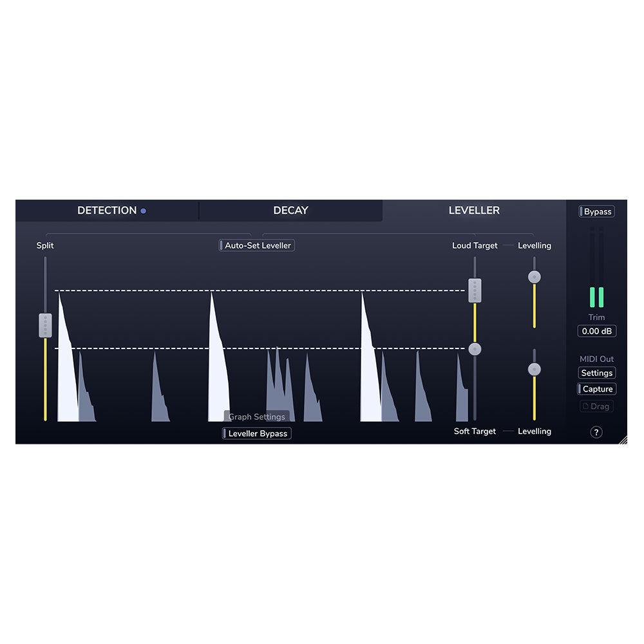Click the Soft Target circular handle
This screenshot has width=644, height=644.
[475, 348]
